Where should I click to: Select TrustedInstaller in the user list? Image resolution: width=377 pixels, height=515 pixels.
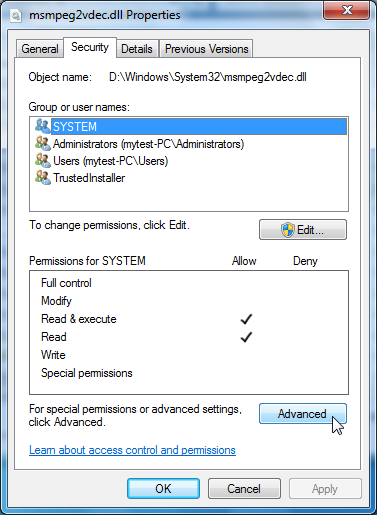(x=89, y=178)
